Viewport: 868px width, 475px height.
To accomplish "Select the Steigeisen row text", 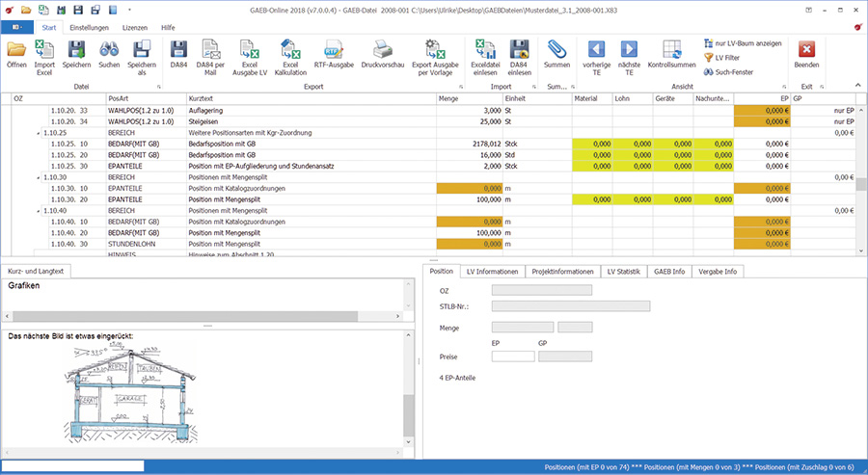I will point(203,121).
